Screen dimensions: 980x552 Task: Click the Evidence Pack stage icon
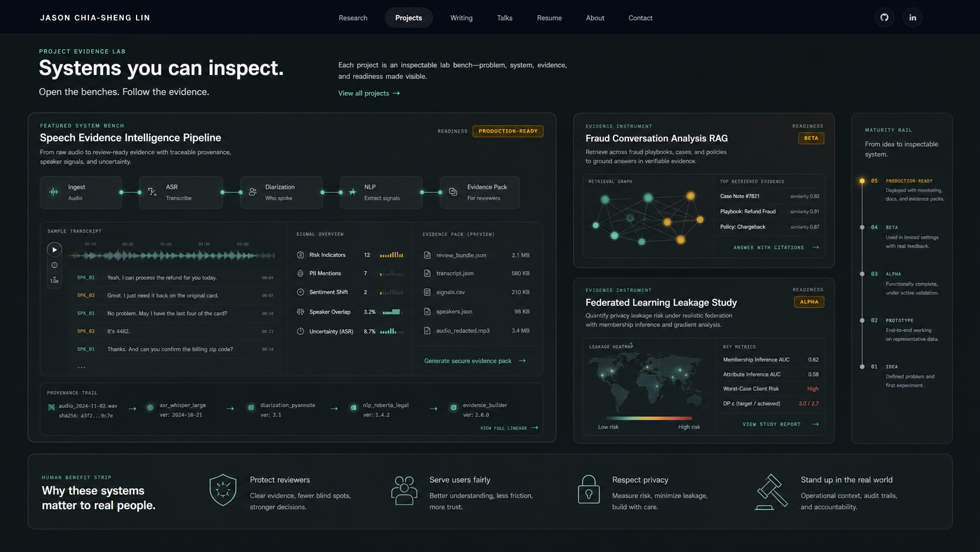[453, 192]
